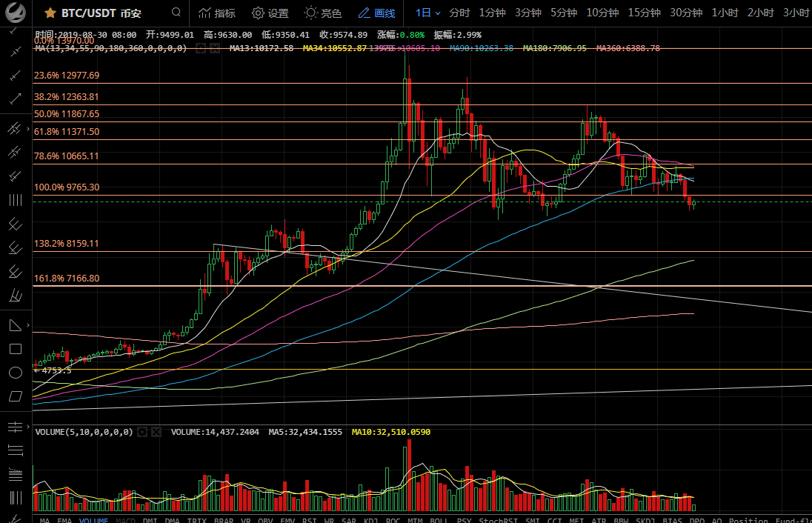Select the 2小时 timeframe
812x523 pixels.
[760, 13]
